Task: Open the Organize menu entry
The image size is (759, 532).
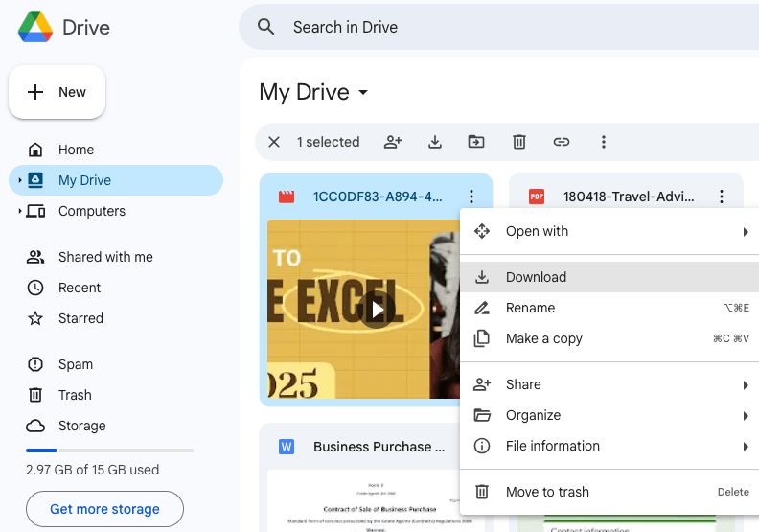Action: coord(609,415)
